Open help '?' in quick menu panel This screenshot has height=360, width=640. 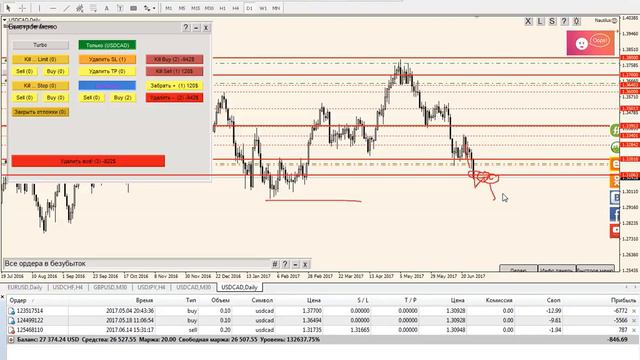pyautogui.click(x=186, y=27)
